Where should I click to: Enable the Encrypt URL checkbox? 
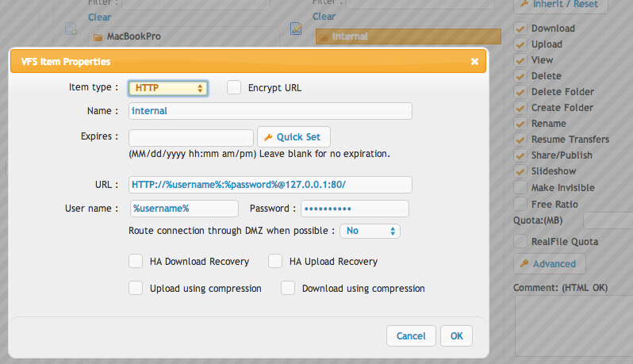[234, 87]
